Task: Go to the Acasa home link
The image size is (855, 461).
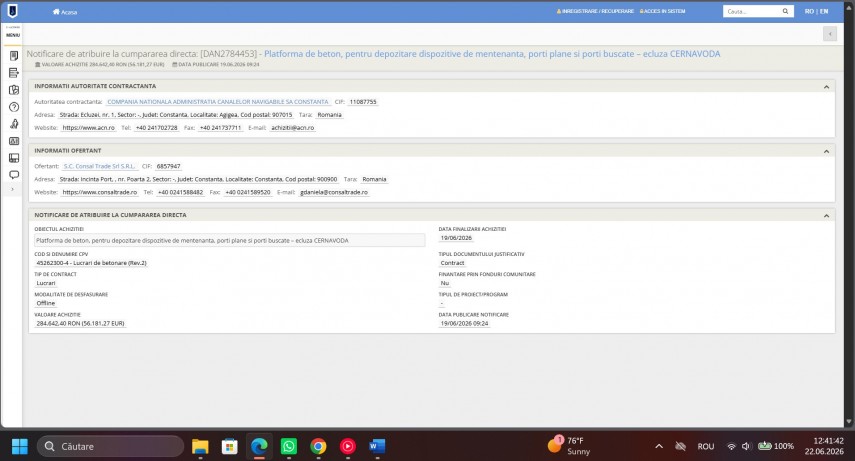Action: pyautogui.click(x=65, y=11)
